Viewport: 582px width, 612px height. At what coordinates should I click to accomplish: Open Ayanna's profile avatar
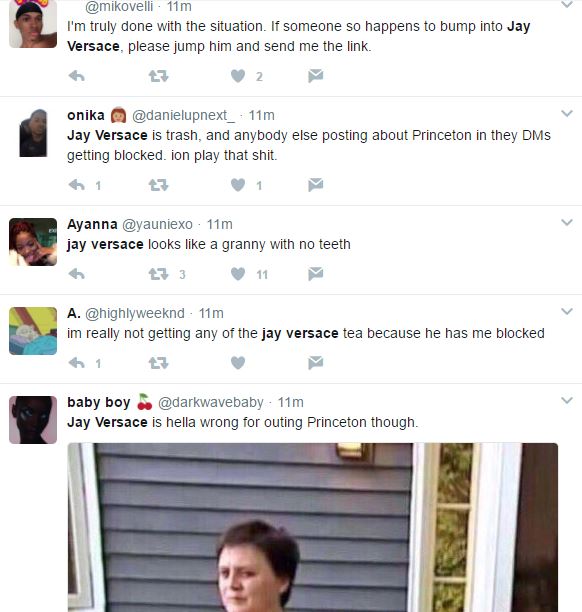(33, 242)
